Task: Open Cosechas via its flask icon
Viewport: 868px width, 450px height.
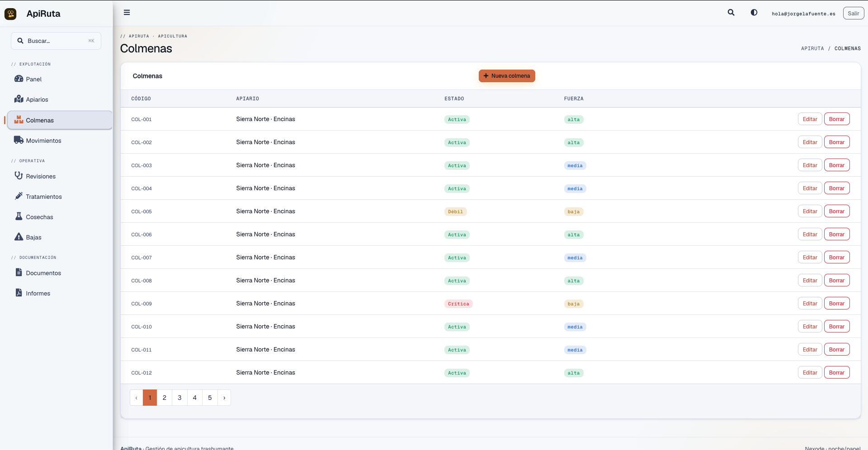Action: 19,216
